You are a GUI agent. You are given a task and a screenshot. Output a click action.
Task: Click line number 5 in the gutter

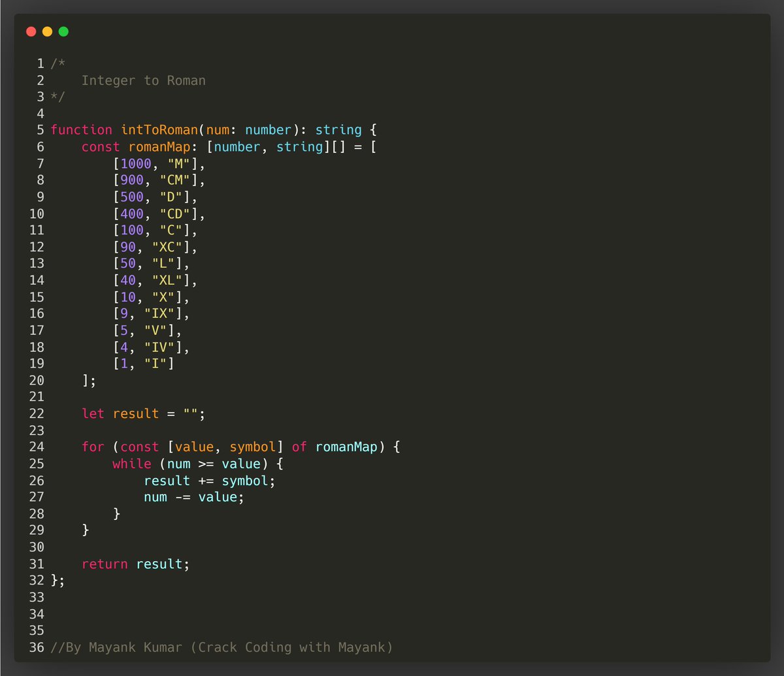click(x=41, y=130)
